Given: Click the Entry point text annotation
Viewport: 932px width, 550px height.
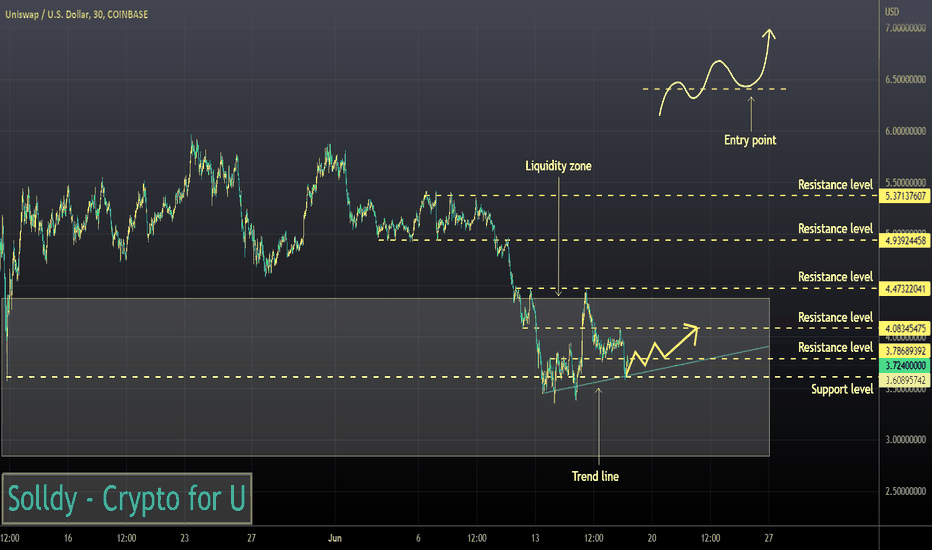Looking at the screenshot, I should tap(750, 140).
